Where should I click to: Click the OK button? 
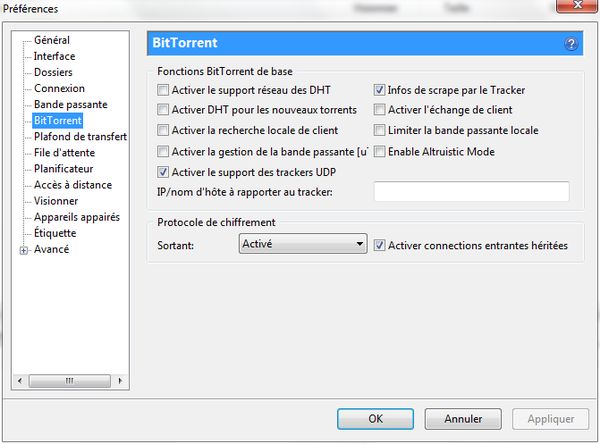coord(375,419)
